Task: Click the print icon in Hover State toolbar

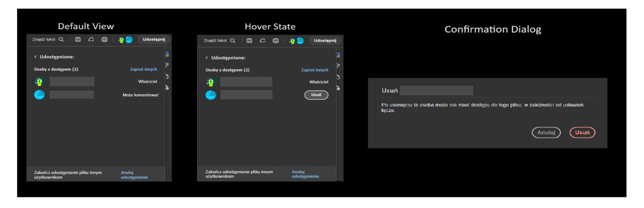Action: [276, 41]
